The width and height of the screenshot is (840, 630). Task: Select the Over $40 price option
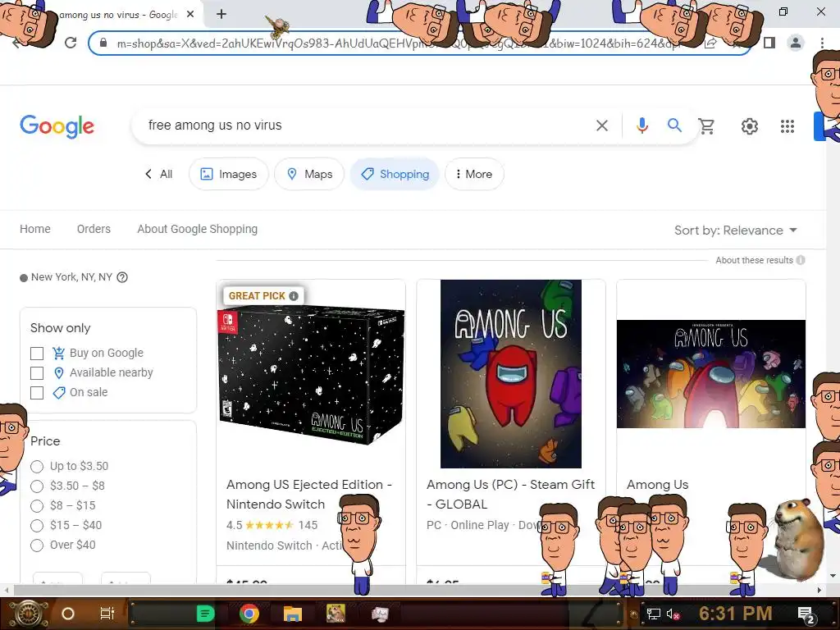pyautogui.click(x=37, y=546)
